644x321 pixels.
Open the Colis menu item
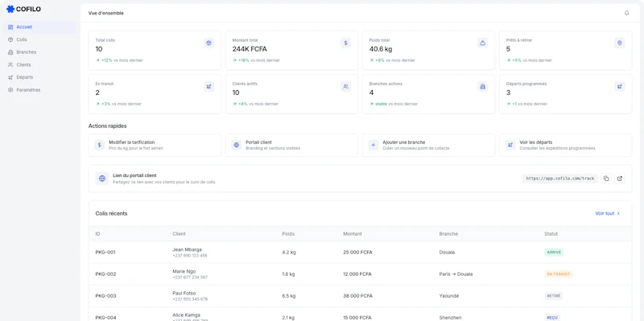(40, 39)
